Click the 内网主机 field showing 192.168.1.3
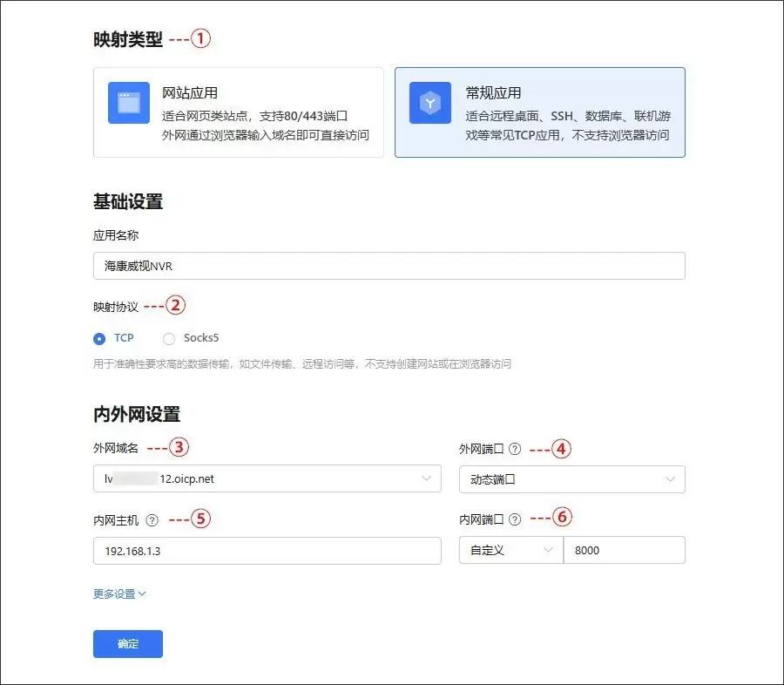 267,550
